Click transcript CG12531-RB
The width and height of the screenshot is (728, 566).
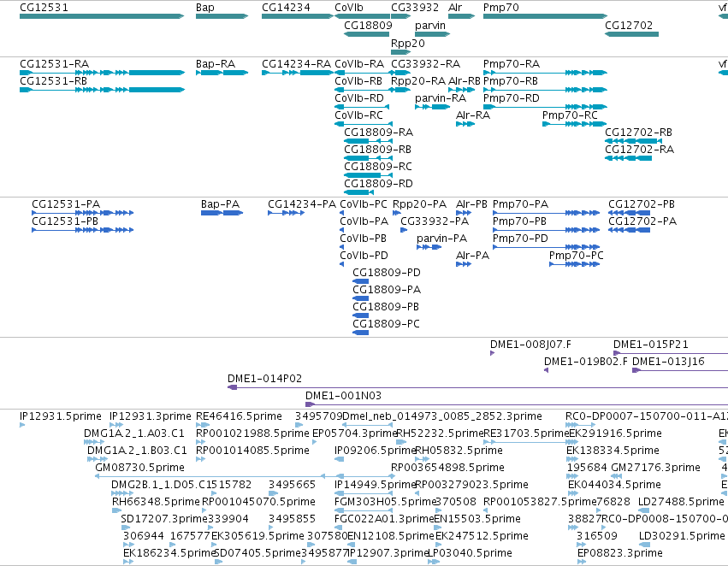(x=102, y=90)
